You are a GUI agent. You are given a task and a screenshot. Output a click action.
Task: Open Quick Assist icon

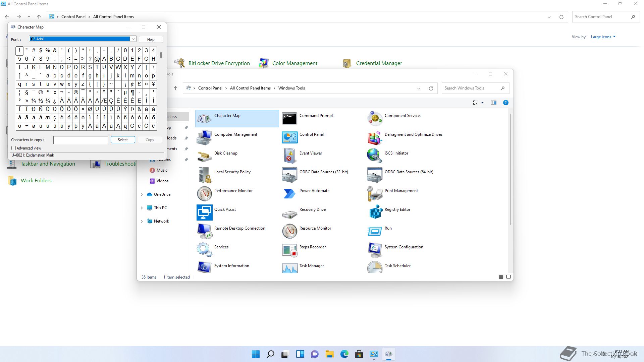[x=204, y=213]
